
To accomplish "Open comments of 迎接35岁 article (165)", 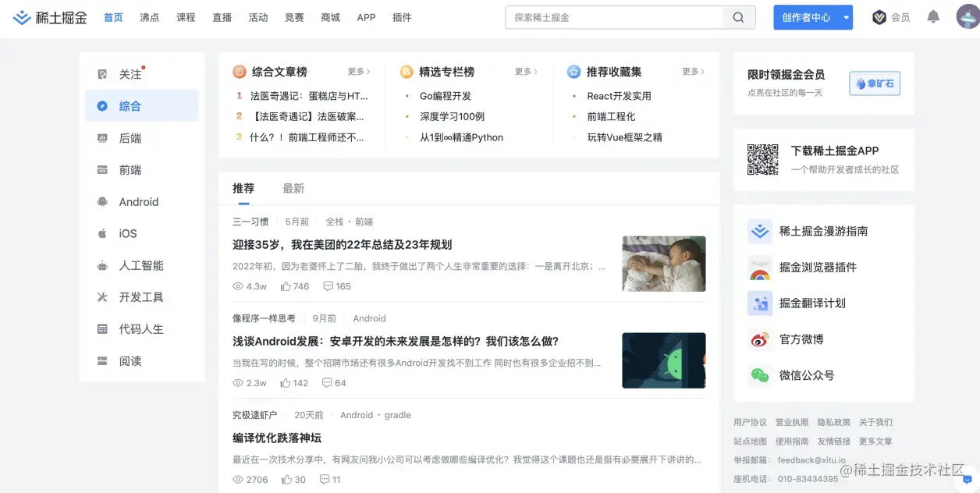I will [x=337, y=286].
